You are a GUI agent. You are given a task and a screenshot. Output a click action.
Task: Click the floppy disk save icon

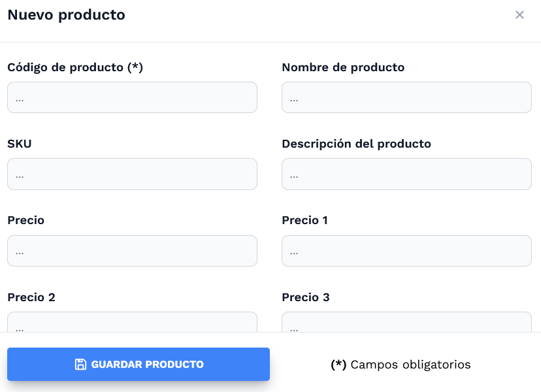pos(80,365)
